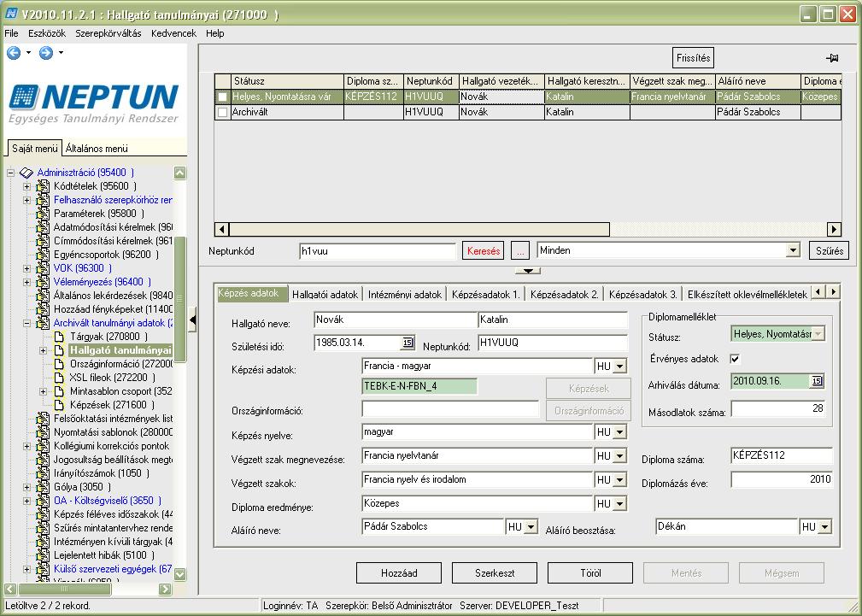Click the ellipsis button next to Keresés

pos(520,251)
